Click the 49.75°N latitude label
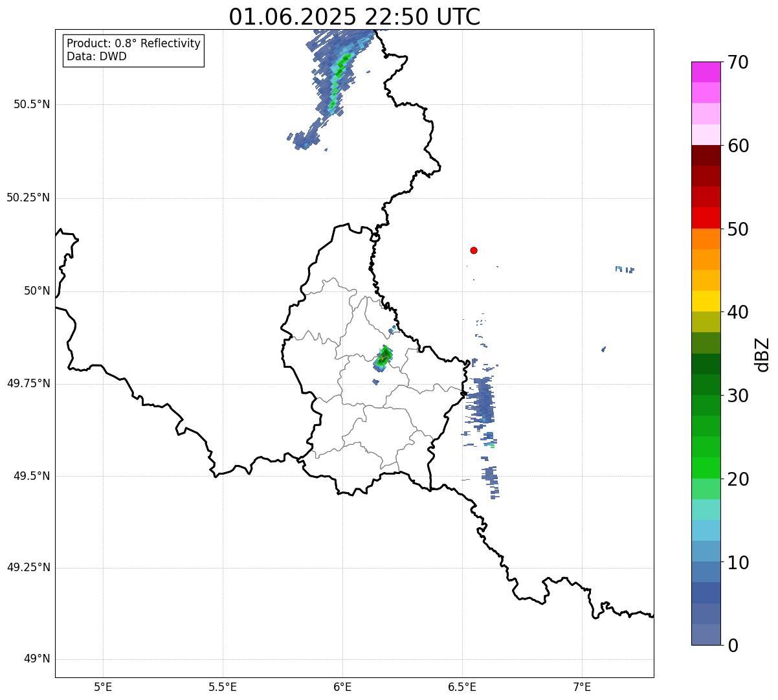The width and height of the screenshot is (778, 700). tap(28, 383)
